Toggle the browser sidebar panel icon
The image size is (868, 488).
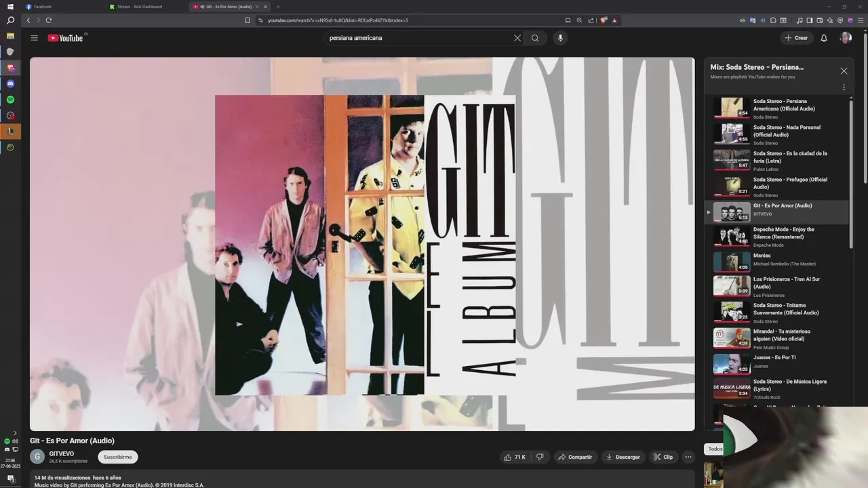(x=810, y=20)
